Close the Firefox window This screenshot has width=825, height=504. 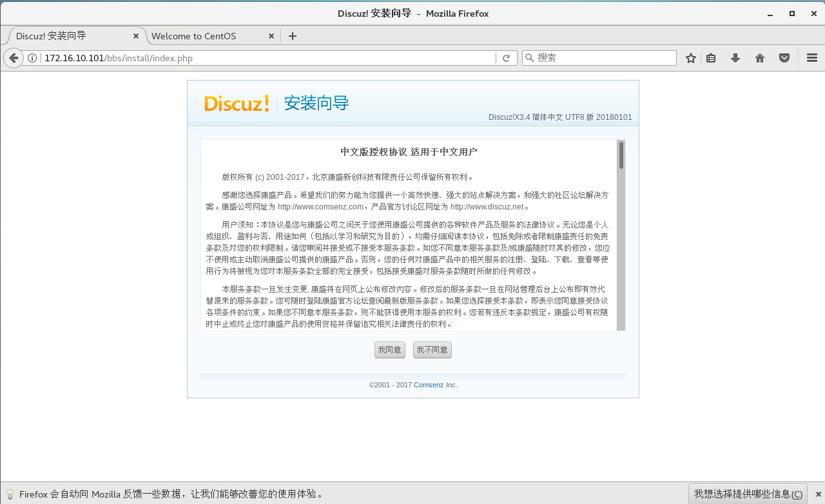(x=813, y=14)
